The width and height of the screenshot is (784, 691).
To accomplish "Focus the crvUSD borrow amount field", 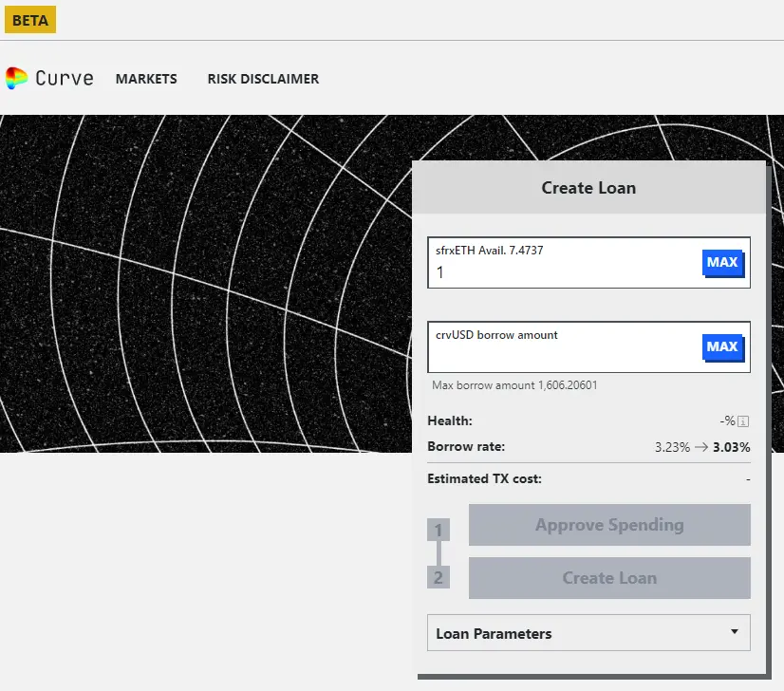I will [x=588, y=347].
